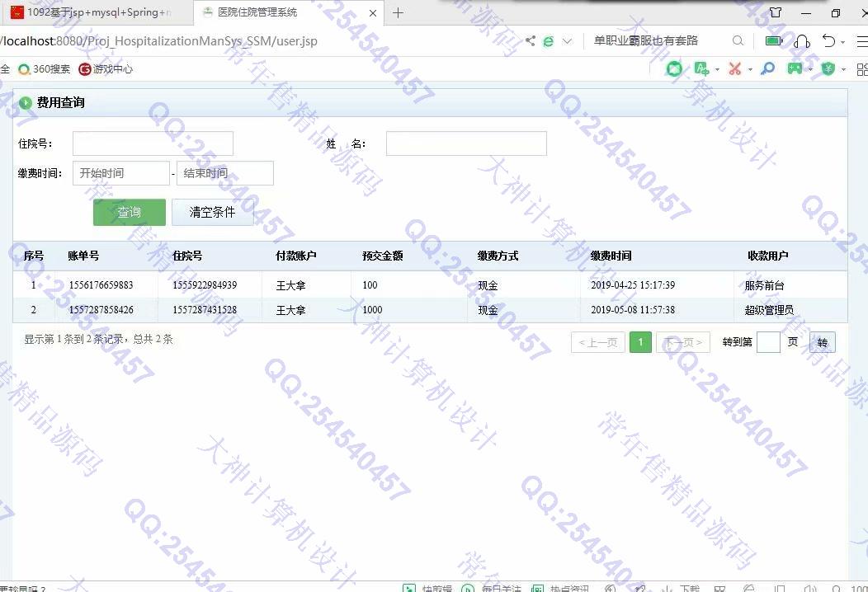Click the green IE compatibility mode icon
Viewport: 868px width, 592px height.
pyautogui.click(x=548, y=41)
